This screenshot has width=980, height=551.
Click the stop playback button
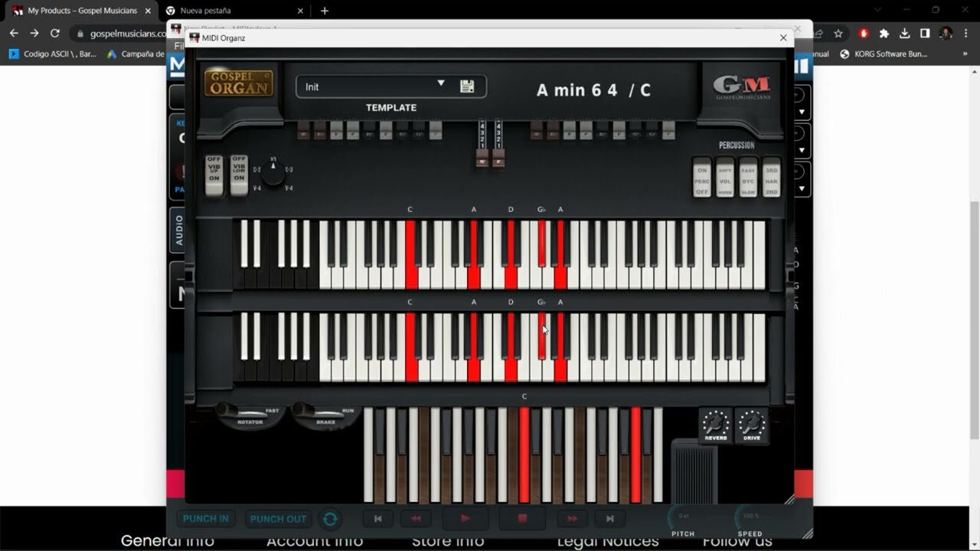(523, 519)
